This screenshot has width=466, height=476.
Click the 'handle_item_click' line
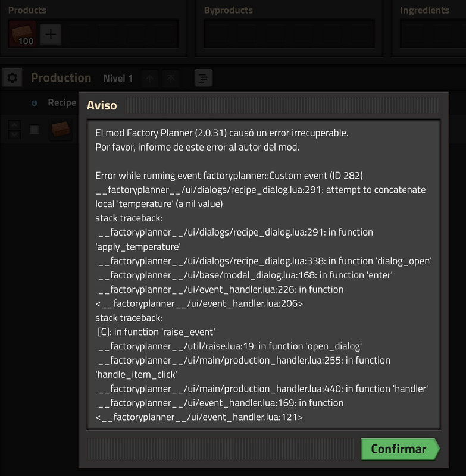(x=136, y=375)
